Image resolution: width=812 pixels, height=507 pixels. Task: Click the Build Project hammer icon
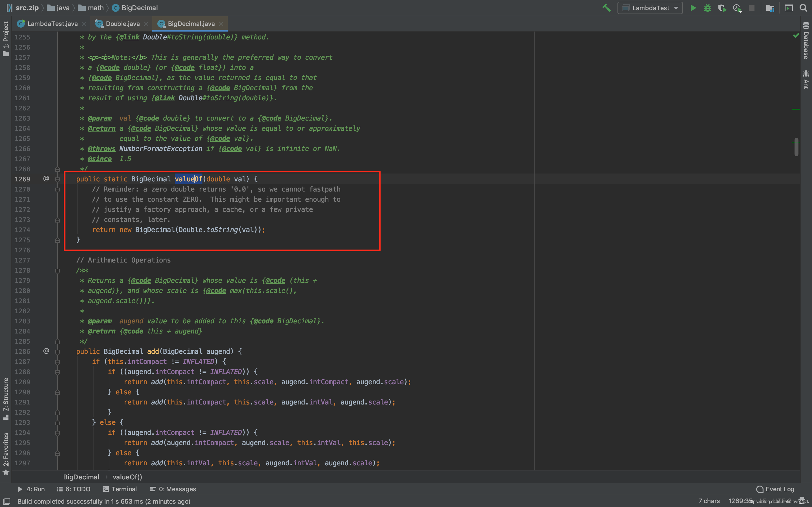click(606, 8)
